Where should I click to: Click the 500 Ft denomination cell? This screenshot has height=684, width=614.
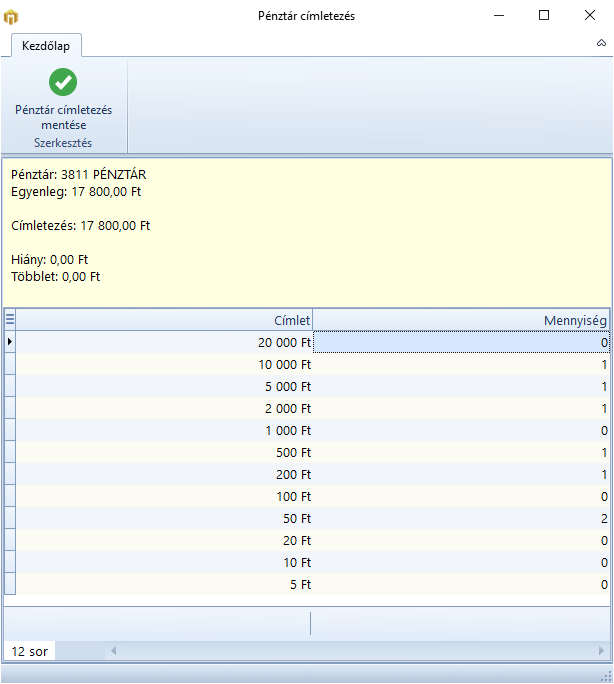(x=164, y=453)
